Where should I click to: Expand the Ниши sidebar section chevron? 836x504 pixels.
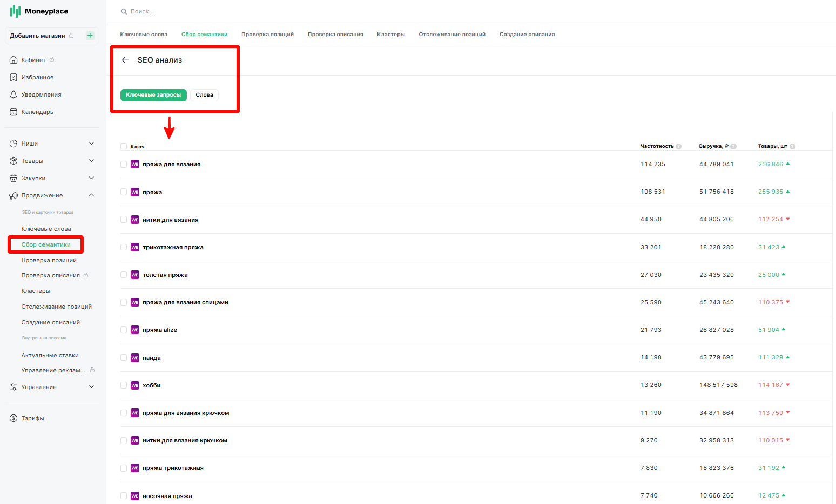91,144
